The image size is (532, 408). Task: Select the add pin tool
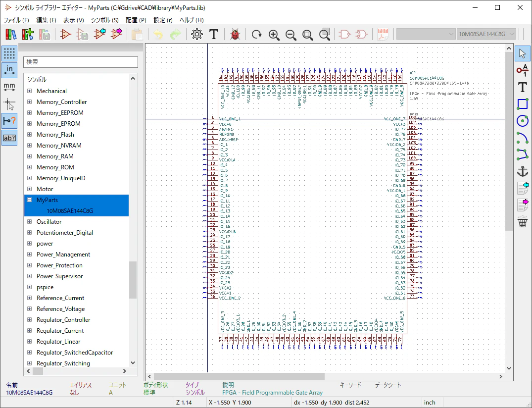tap(522, 70)
